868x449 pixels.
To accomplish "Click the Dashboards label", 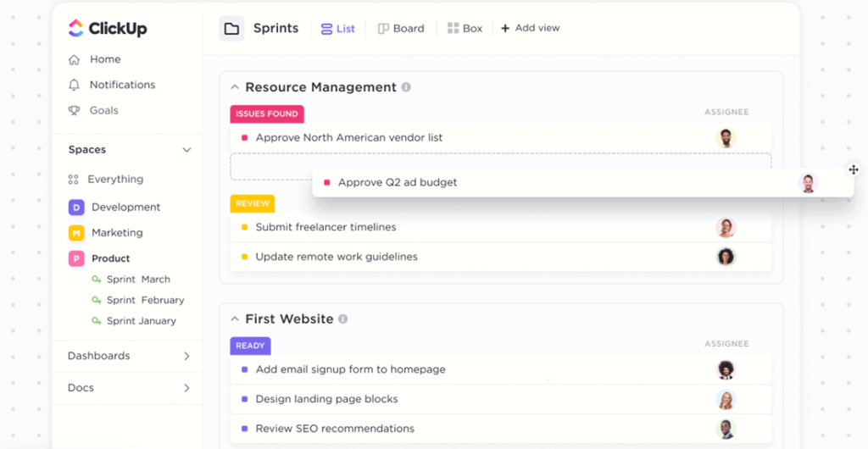I will click(x=98, y=356).
